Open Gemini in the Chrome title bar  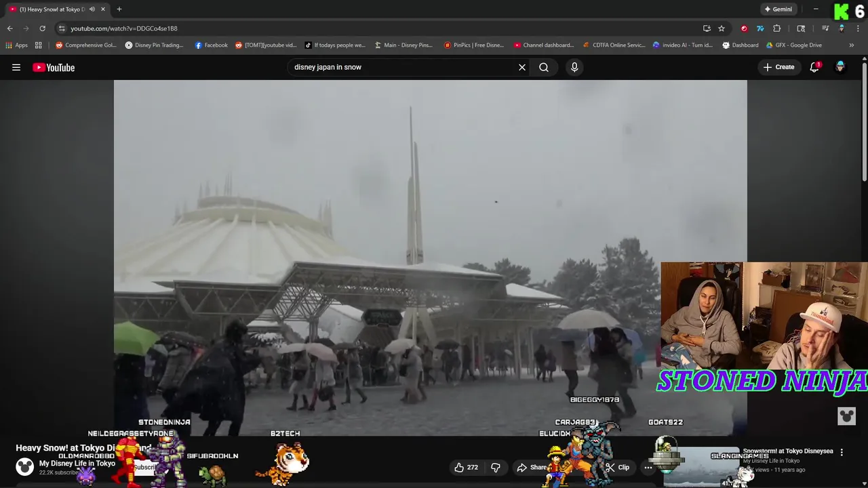tap(778, 9)
